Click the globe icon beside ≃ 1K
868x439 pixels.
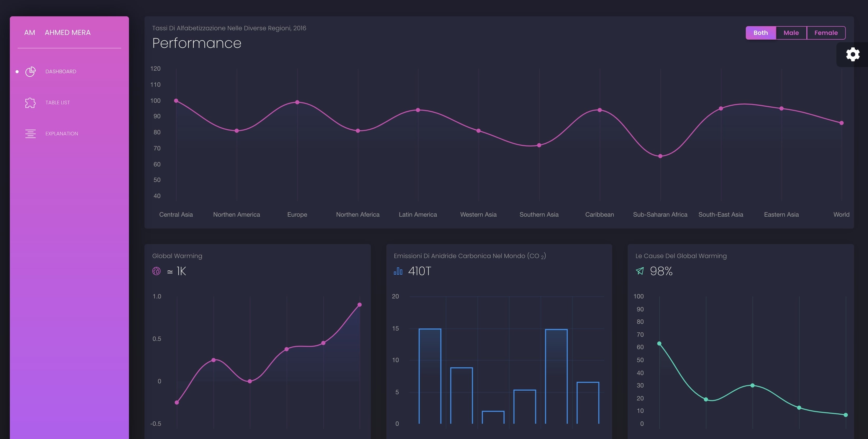[x=156, y=271]
